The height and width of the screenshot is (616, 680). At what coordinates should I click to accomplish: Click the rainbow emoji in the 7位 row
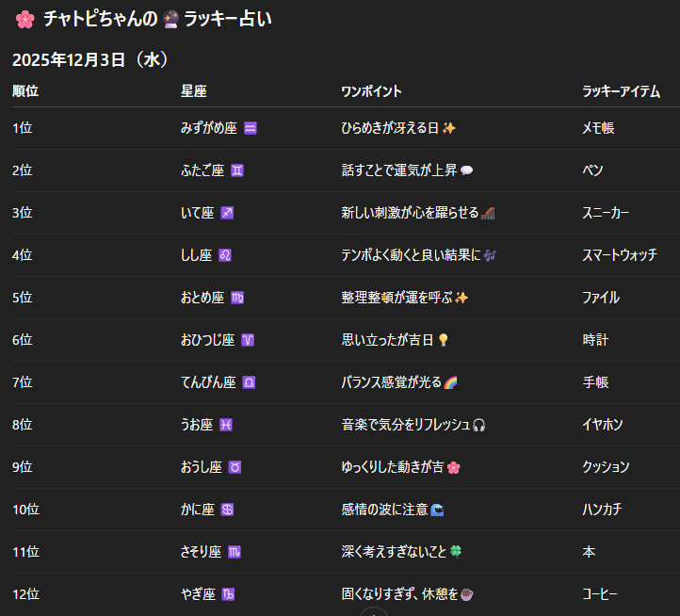pyautogui.click(x=450, y=382)
